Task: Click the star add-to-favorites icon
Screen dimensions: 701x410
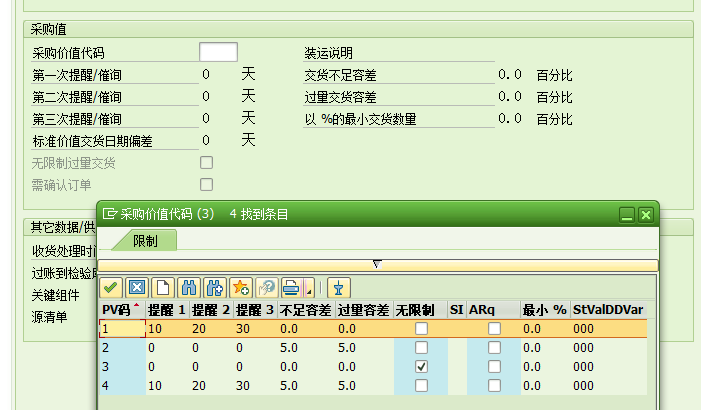Action: coord(240,288)
